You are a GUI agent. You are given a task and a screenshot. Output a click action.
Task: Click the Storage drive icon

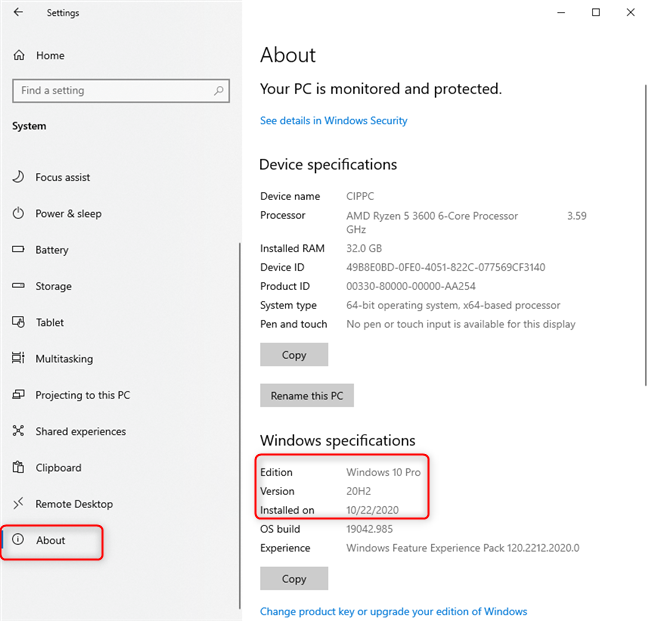point(18,286)
